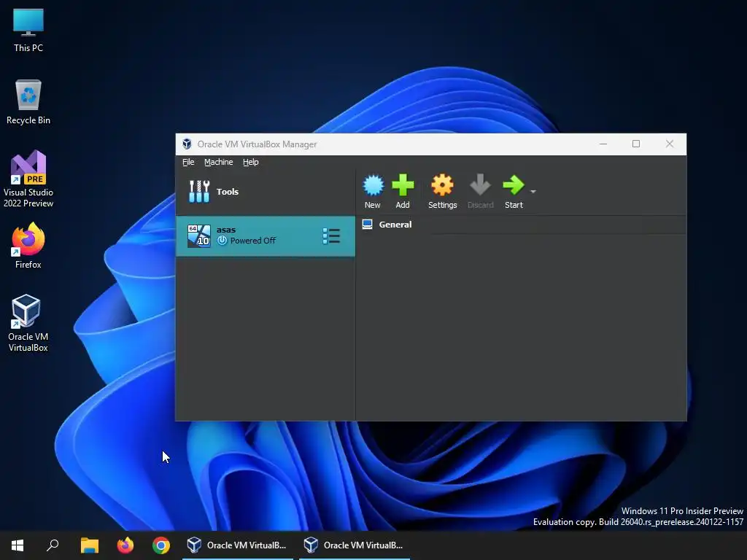
Task: Select the Firefox desktop shortcut
Action: pos(28,246)
